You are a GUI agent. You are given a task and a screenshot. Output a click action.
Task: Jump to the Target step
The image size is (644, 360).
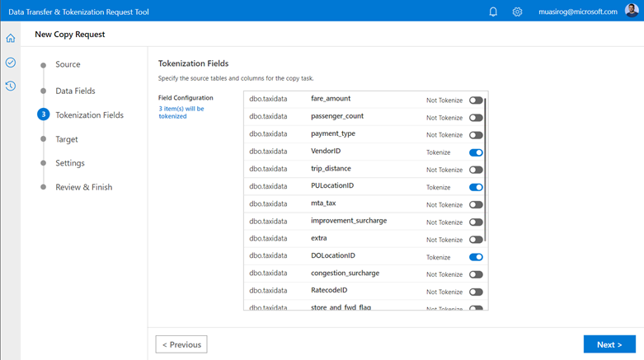click(67, 139)
